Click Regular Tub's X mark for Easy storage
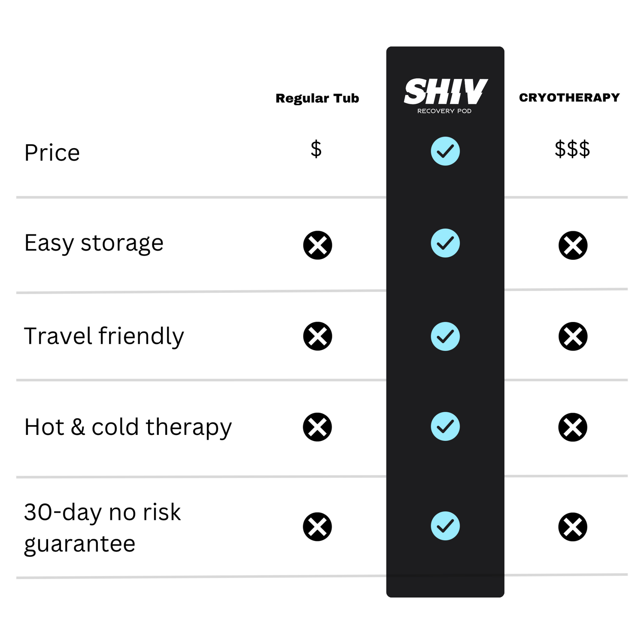Screen dimensions: 644x644 pyautogui.click(x=318, y=245)
